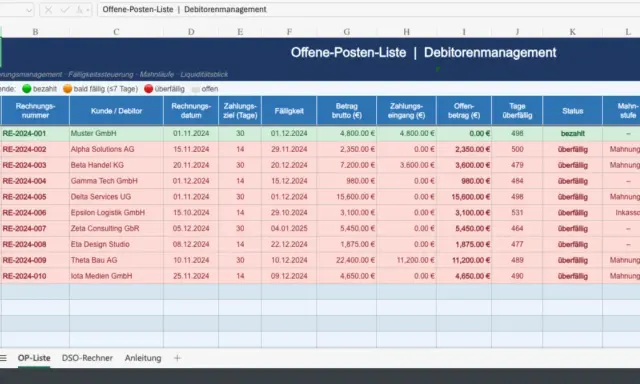The width and height of the screenshot is (640, 384).
Task: Select open amount 15,600.00 € cell
Action: (x=464, y=197)
